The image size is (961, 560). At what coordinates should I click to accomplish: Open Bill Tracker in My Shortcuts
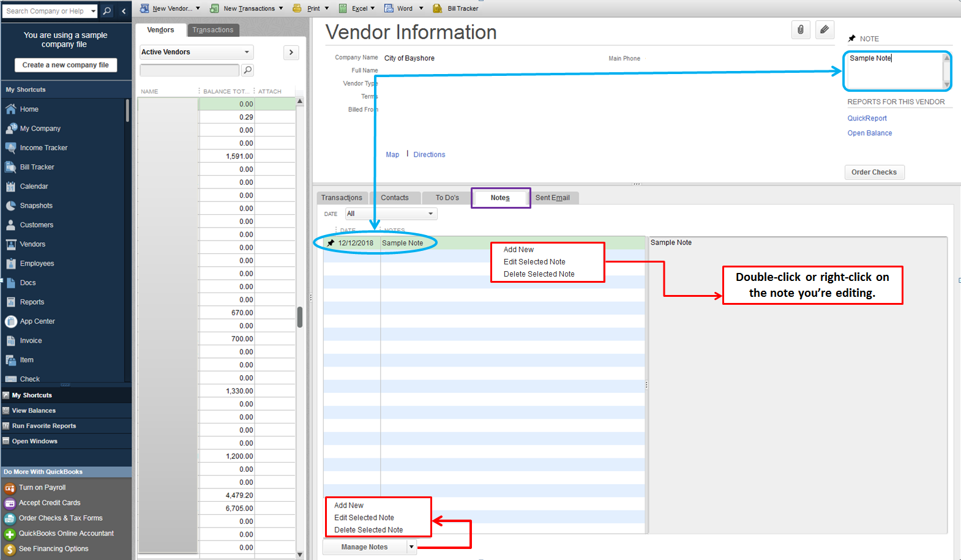tap(30, 167)
